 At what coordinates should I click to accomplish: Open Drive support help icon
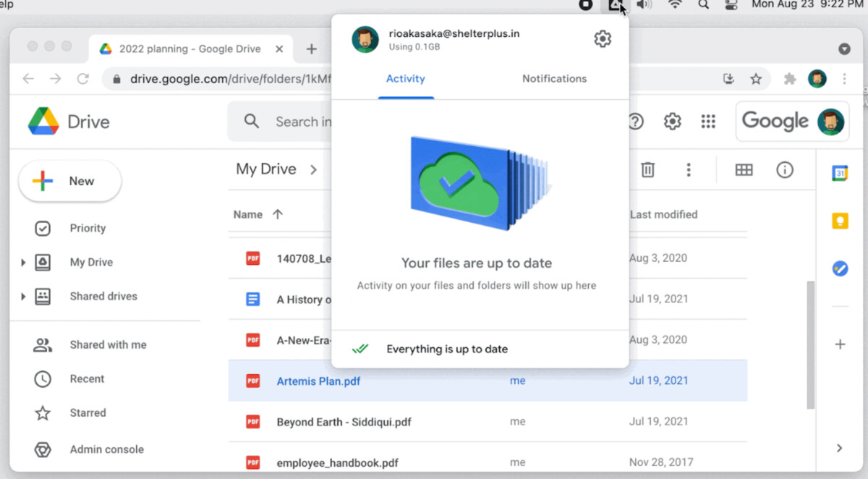(x=636, y=122)
